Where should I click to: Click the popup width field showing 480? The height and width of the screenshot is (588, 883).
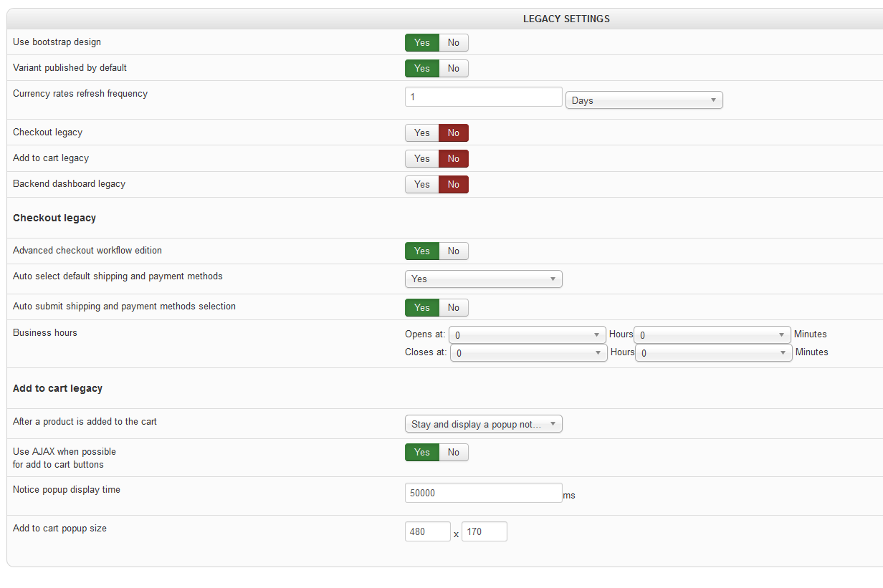point(427,531)
